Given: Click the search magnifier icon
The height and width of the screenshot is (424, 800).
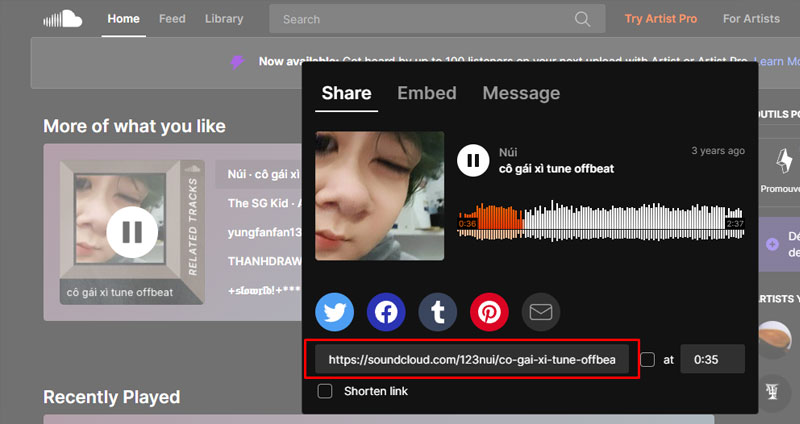Looking at the screenshot, I should [x=582, y=19].
